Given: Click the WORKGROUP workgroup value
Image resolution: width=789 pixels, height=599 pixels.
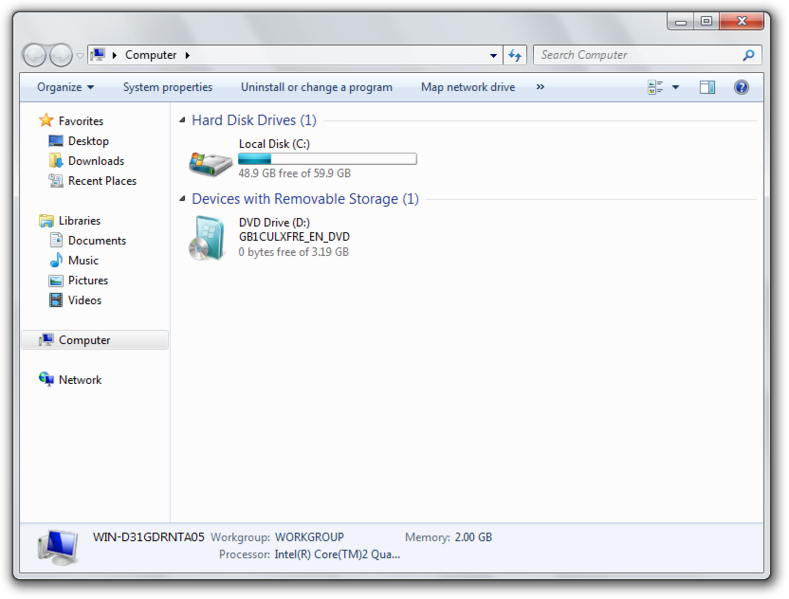Looking at the screenshot, I should [x=309, y=537].
